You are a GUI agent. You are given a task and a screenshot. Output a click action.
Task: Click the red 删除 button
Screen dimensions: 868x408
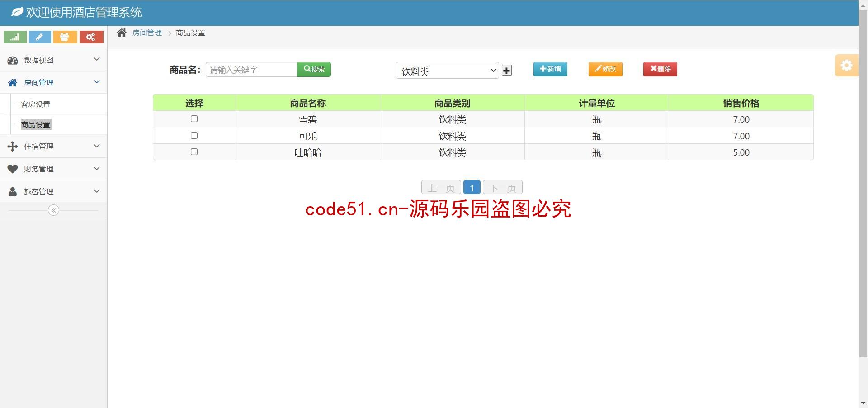coord(660,69)
